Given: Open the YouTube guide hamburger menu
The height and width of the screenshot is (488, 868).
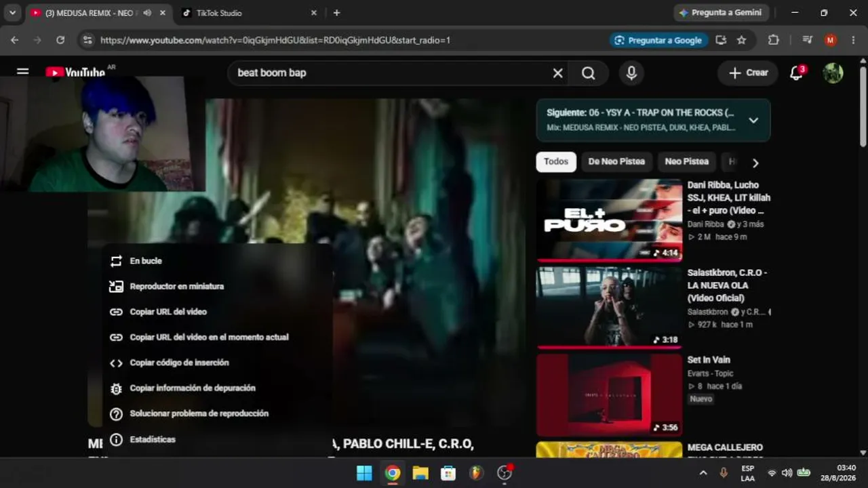Looking at the screenshot, I should (23, 71).
